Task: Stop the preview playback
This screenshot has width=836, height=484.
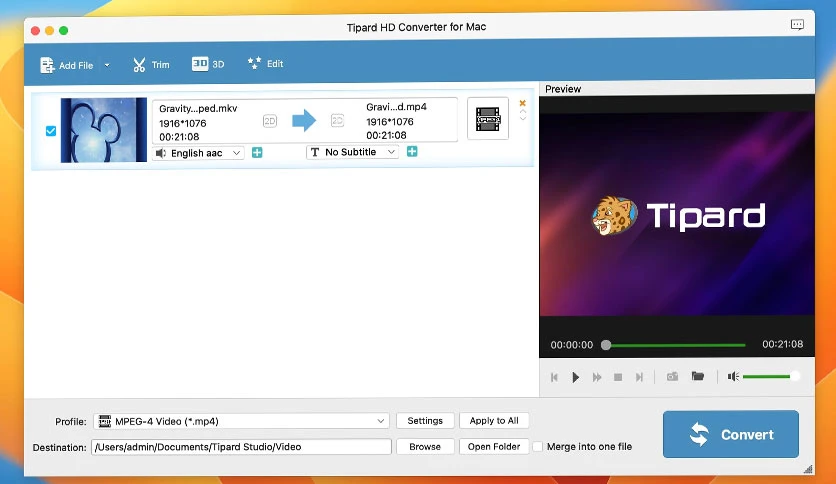Action: tap(618, 377)
